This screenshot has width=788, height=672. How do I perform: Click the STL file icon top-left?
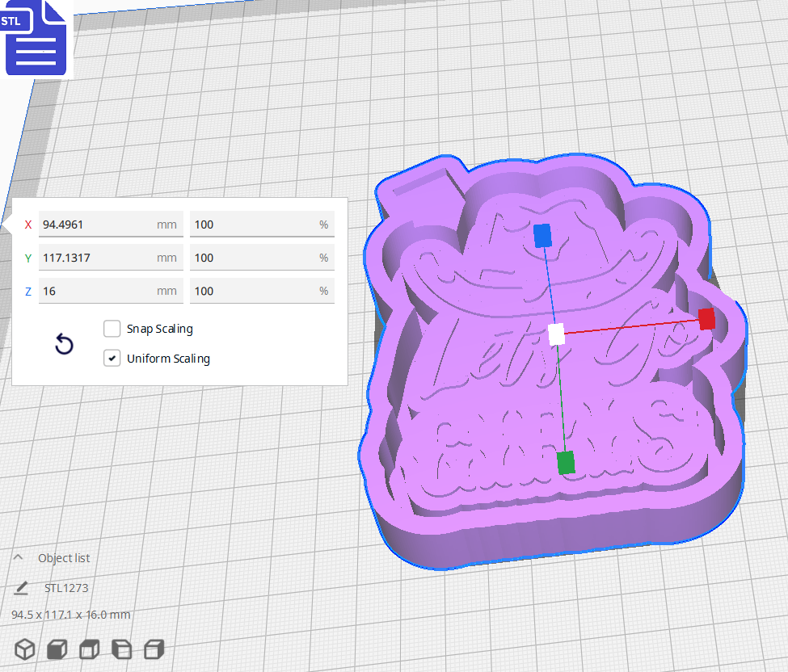36,37
